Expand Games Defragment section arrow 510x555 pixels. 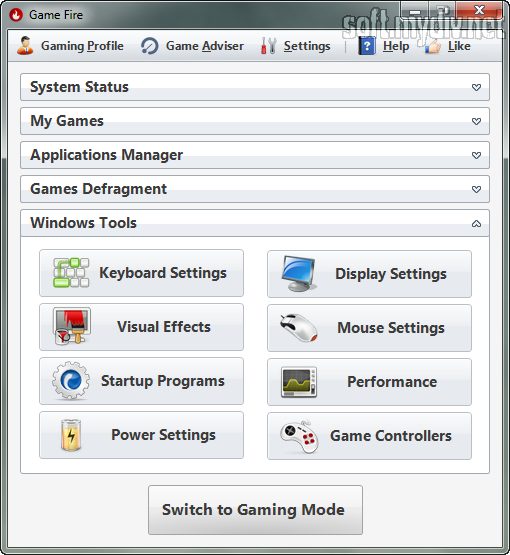476,189
